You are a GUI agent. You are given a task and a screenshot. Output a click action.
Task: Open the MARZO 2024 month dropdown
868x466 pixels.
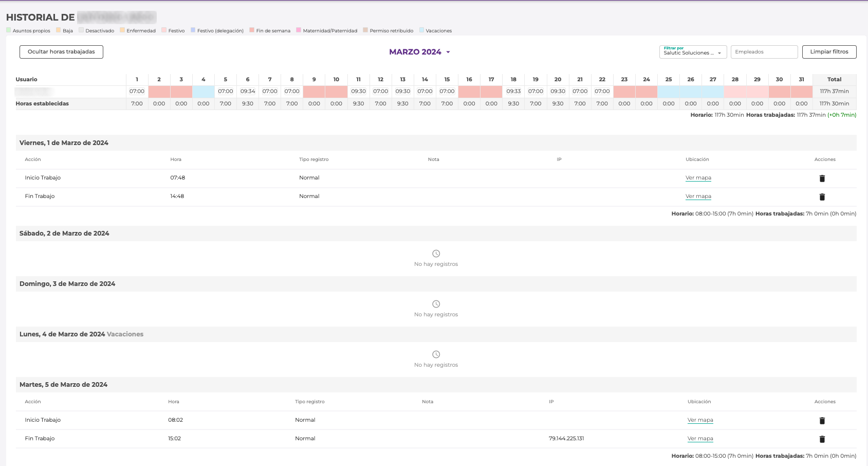tap(419, 52)
